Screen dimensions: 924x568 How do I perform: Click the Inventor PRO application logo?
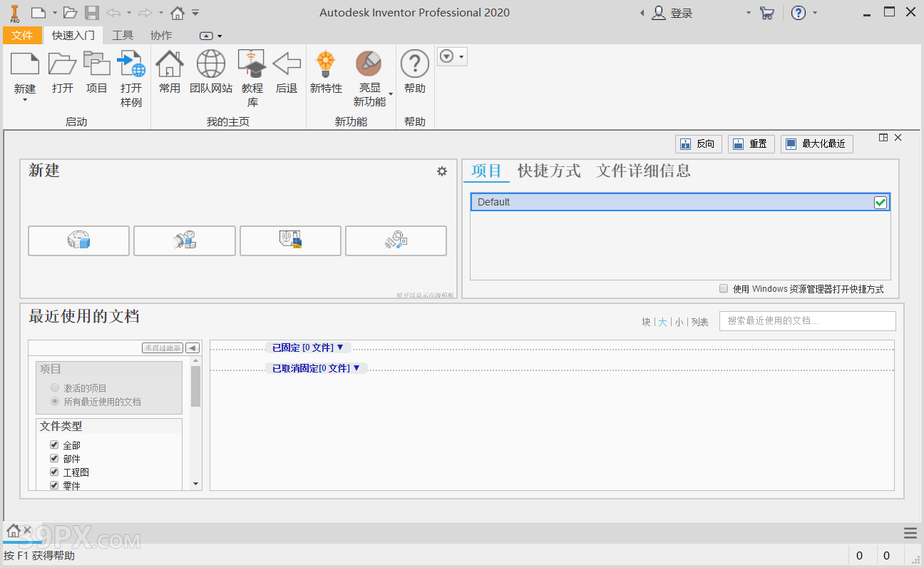tap(14, 13)
